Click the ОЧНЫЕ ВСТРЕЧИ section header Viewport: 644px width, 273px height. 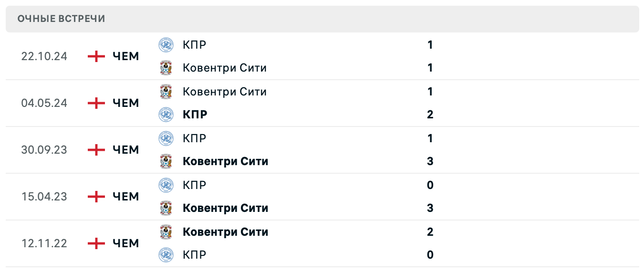61,19
